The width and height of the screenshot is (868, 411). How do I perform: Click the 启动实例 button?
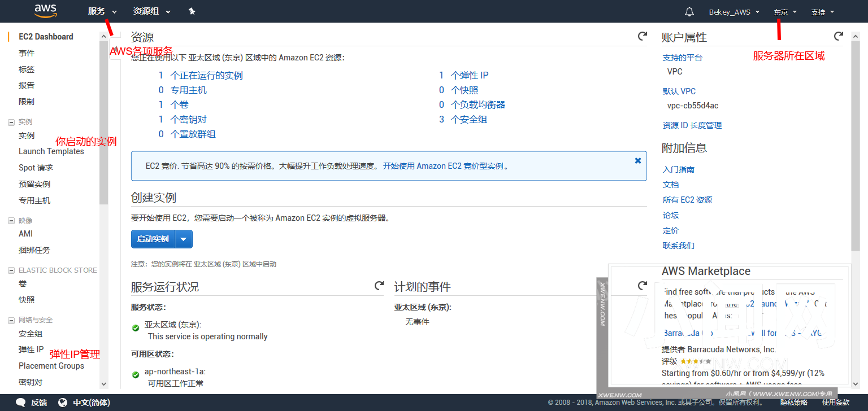153,239
